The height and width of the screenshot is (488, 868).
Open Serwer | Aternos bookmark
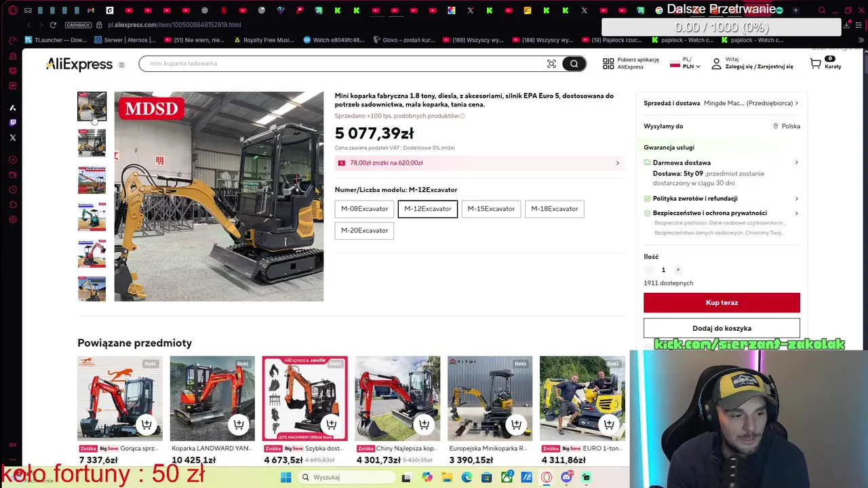click(125, 40)
